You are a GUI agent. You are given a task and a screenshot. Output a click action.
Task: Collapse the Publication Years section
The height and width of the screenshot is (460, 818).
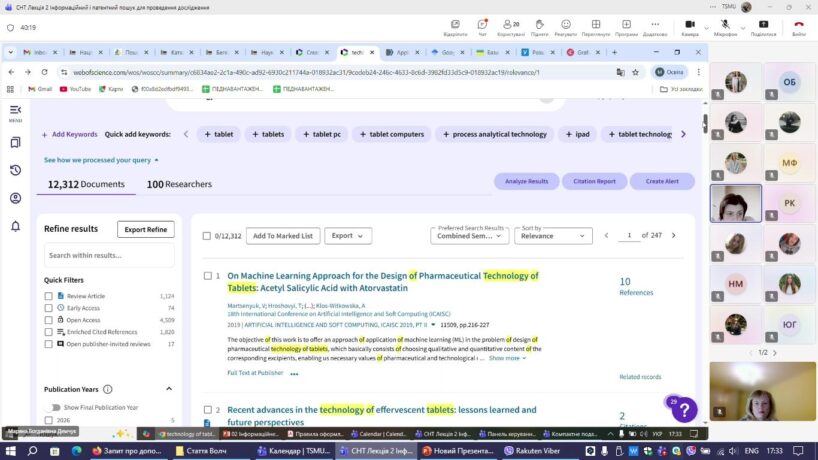click(167, 389)
